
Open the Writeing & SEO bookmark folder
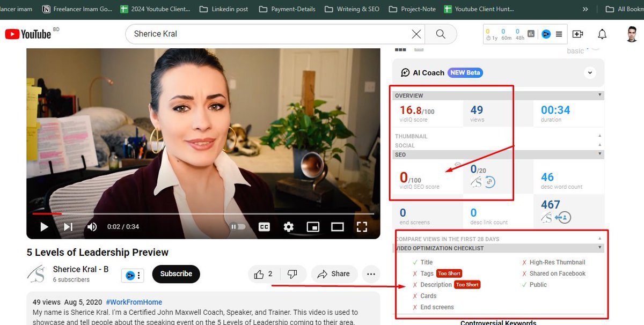[352, 9]
